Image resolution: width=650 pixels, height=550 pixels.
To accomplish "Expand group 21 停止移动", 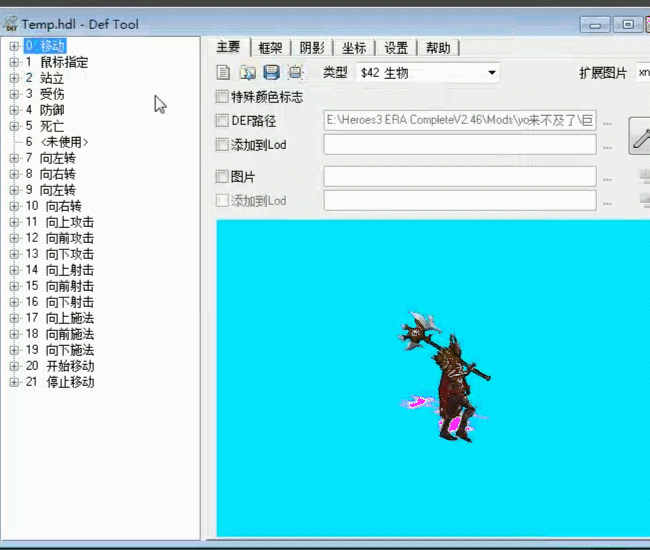I will tap(14, 382).
